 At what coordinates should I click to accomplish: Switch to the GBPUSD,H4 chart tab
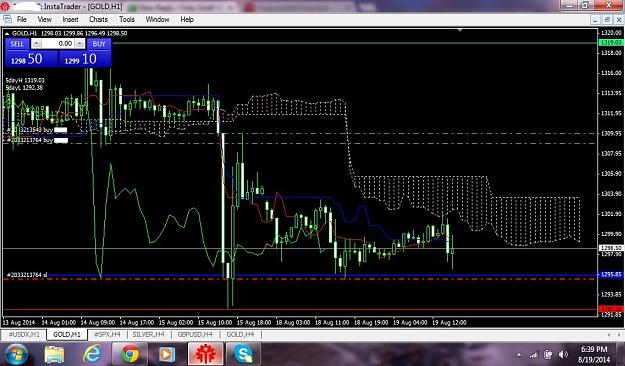(x=195, y=334)
